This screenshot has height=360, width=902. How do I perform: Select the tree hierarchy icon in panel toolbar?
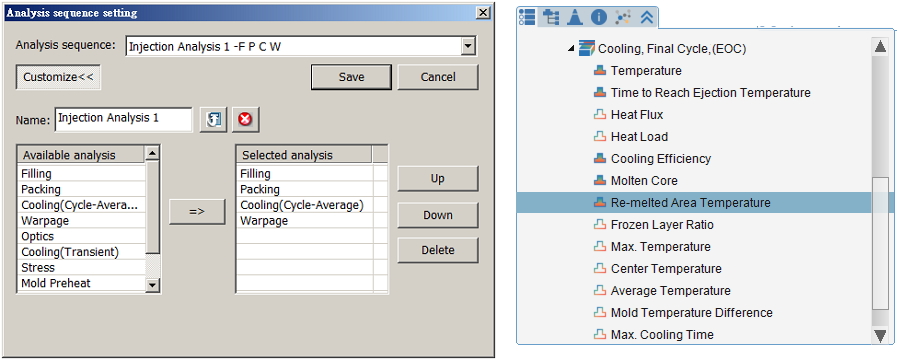click(551, 17)
